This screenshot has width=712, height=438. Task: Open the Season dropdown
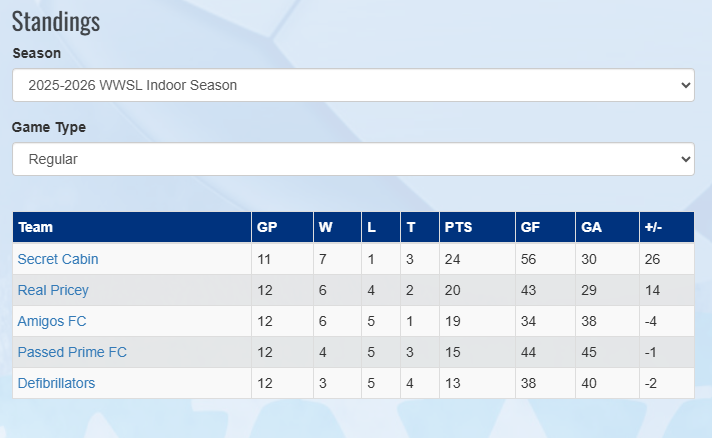click(x=353, y=85)
